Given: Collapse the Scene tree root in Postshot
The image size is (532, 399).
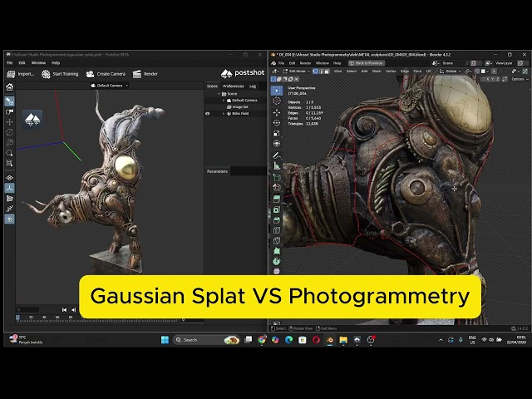Looking at the screenshot, I should (219, 94).
